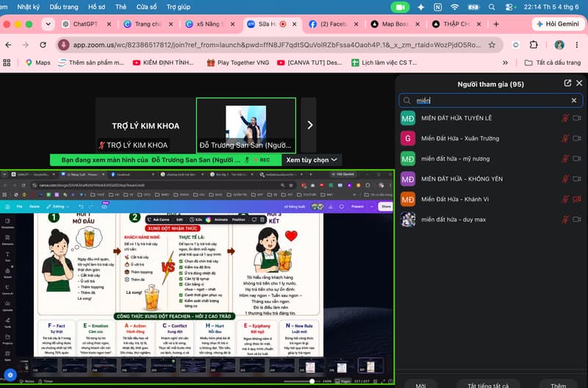This screenshot has height=388, width=588.
Task: Open Trợ giúp menu in menu bar
Action: click(x=178, y=7)
